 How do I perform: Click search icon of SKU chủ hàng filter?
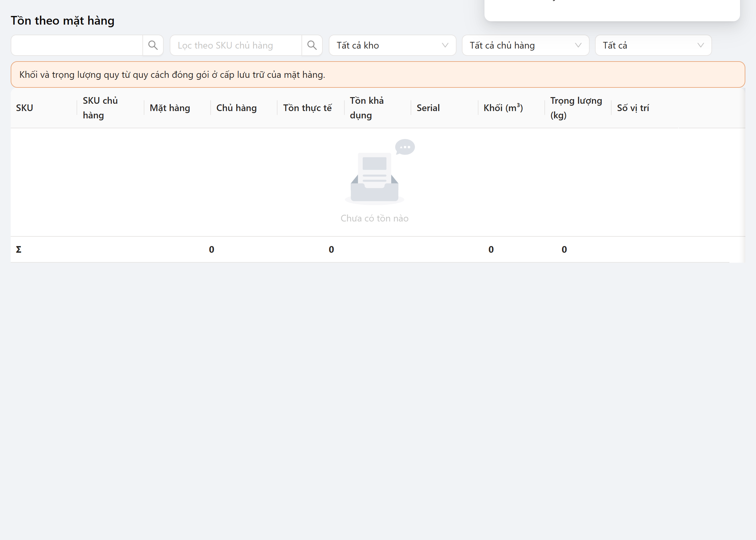(x=312, y=45)
